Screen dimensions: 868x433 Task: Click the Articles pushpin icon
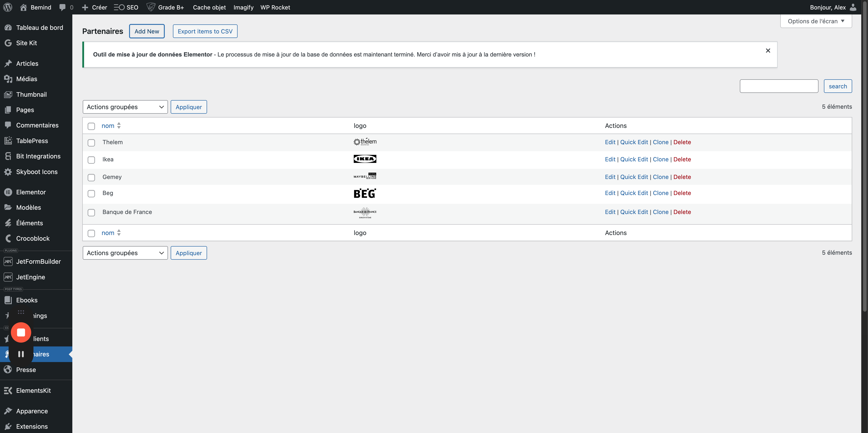[x=8, y=63]
